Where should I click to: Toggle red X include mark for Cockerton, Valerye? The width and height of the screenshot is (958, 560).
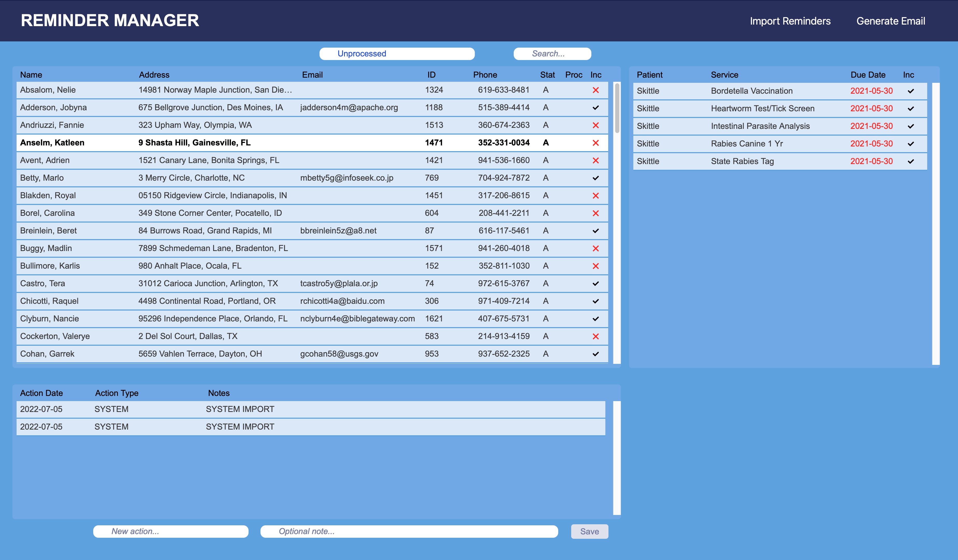point(595,336)
